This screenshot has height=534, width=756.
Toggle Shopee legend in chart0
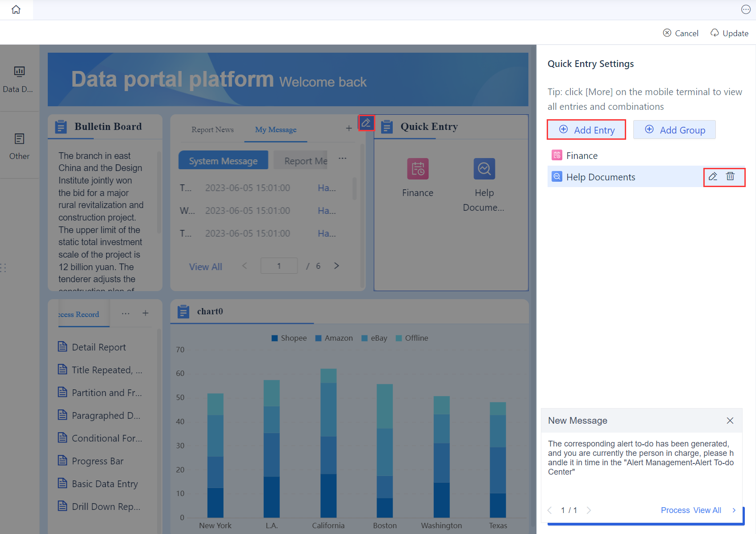pyautogui.click(x=289, y=338)
